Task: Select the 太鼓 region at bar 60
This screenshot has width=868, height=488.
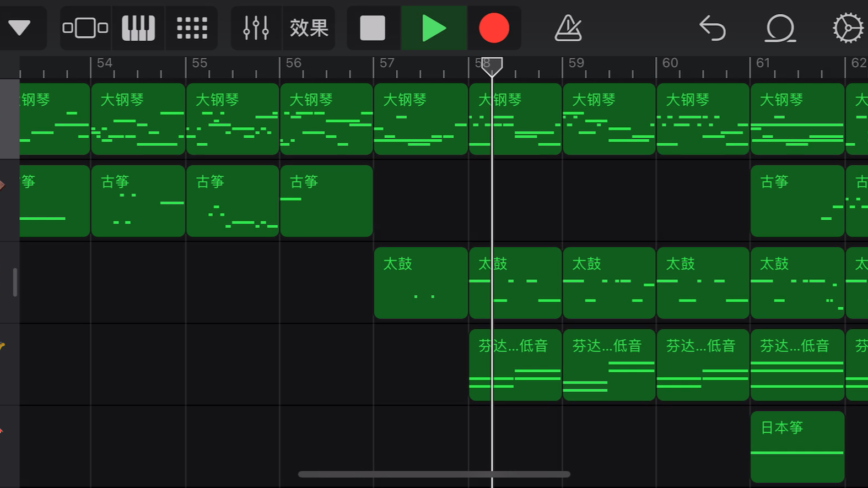Action: tap(703, 283)
